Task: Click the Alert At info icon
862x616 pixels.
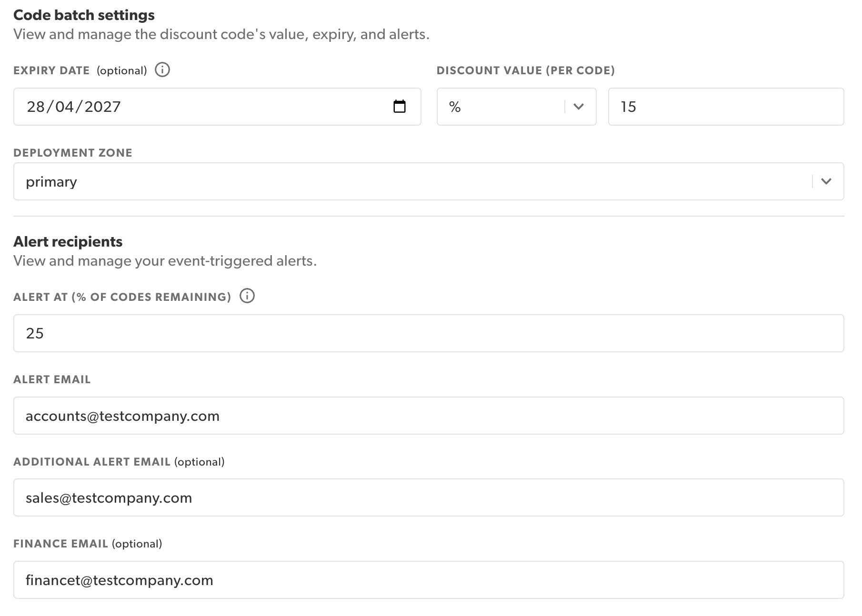Action: (247, 296)
